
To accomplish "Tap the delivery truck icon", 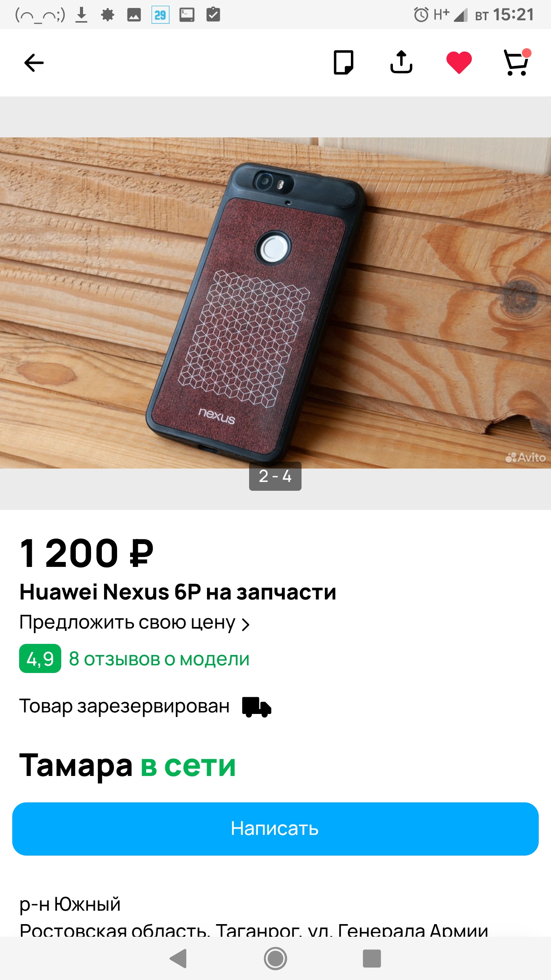I will click(x=256, y=707).
